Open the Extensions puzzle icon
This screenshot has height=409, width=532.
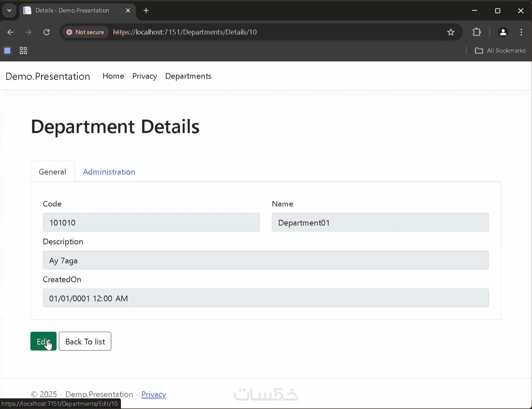tap(477, 32)
